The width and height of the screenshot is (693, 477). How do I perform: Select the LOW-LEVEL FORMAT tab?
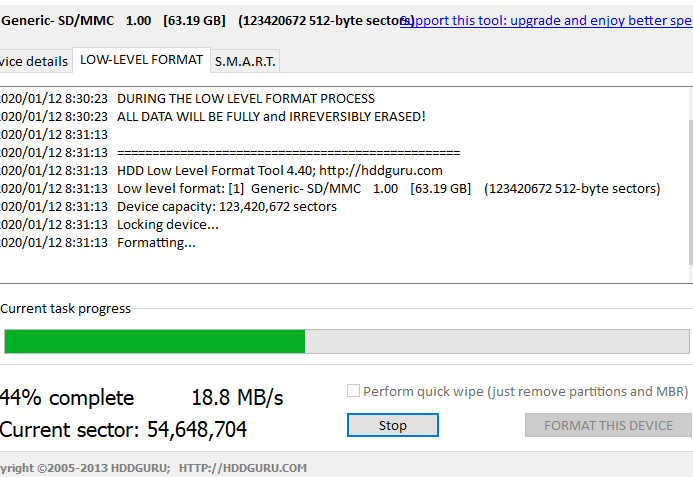click(x=141, y=60)
